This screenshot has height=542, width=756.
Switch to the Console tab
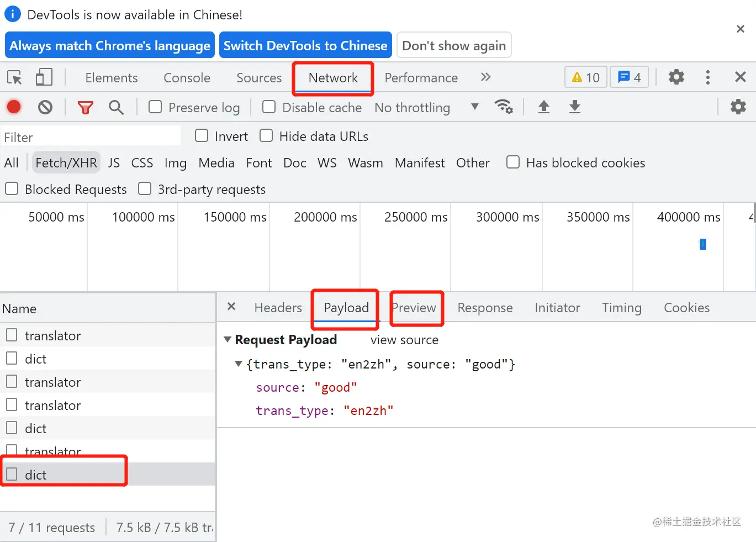click(x=187, y=78)
